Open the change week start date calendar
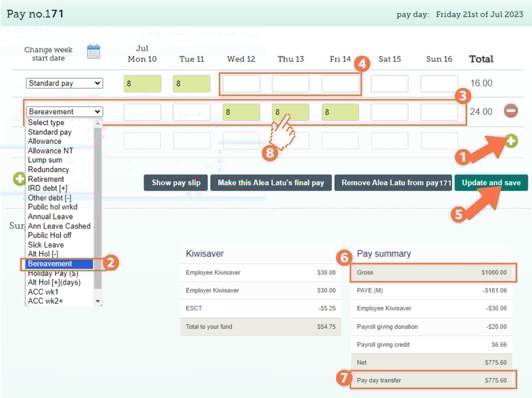 (93, 52)
